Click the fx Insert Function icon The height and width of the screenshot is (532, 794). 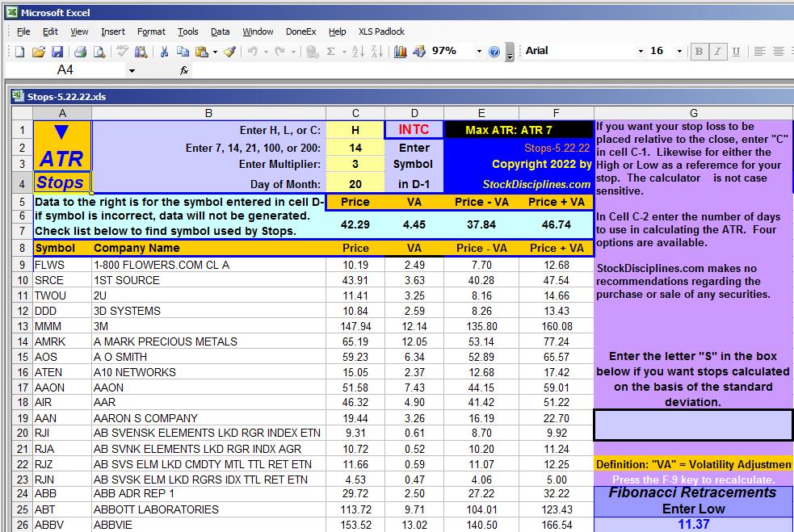184,70
